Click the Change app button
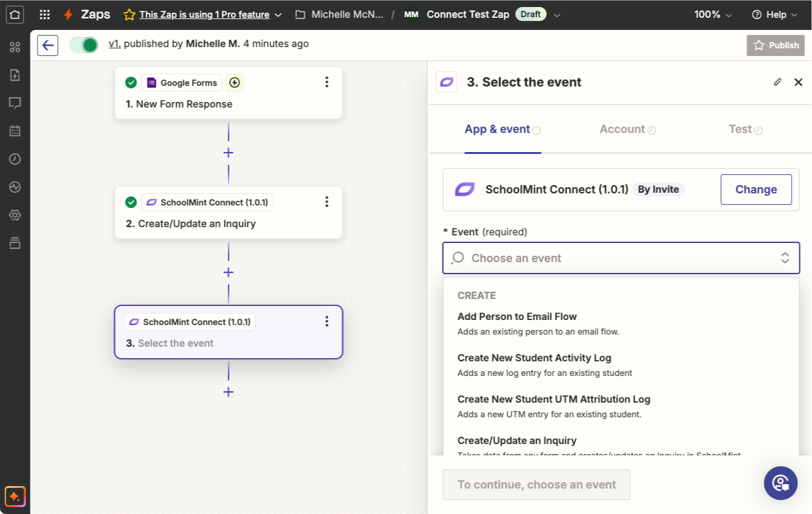Viewport: 812px width, 514px height. coord(756,189)
